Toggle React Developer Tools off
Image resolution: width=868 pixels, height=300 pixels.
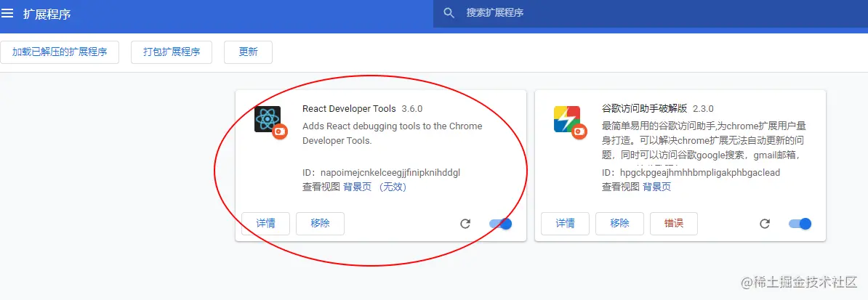coord(500,224)
